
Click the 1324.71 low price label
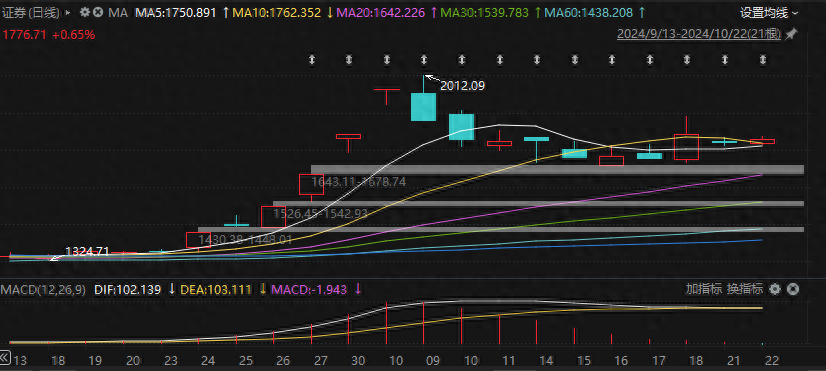point(87,251)
